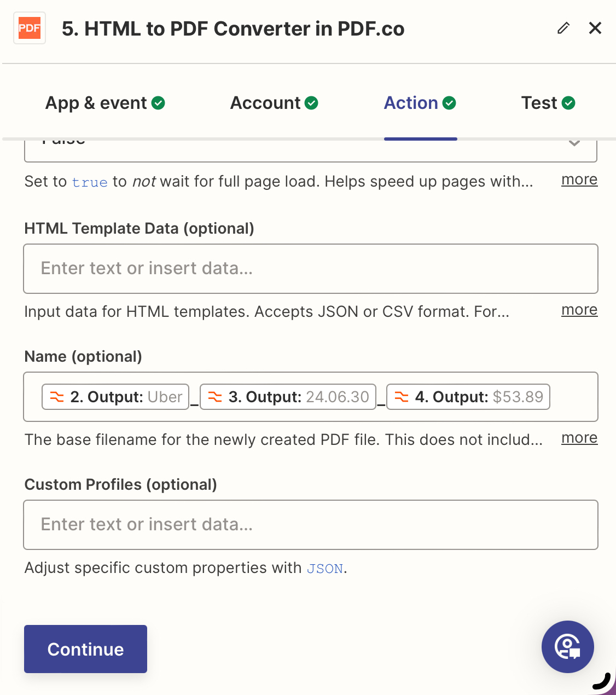The width and height of the screenshot is (616, 695).
Task: Switch to the Test tab
Action: [x=548, y=103]
